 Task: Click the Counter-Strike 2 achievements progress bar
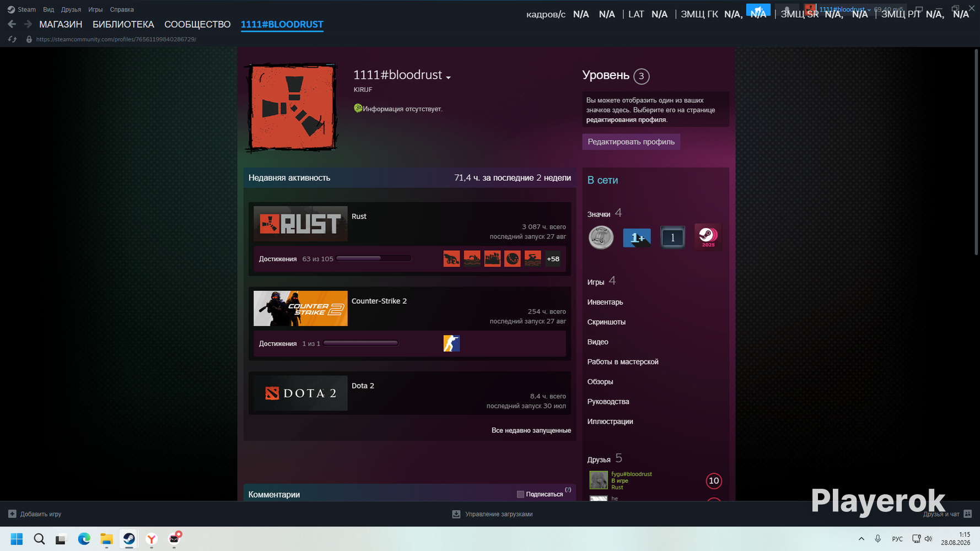(361, 343)
